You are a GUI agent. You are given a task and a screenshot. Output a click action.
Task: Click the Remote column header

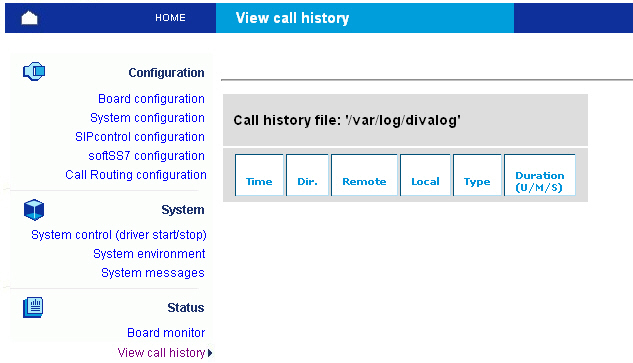[364, 175]
